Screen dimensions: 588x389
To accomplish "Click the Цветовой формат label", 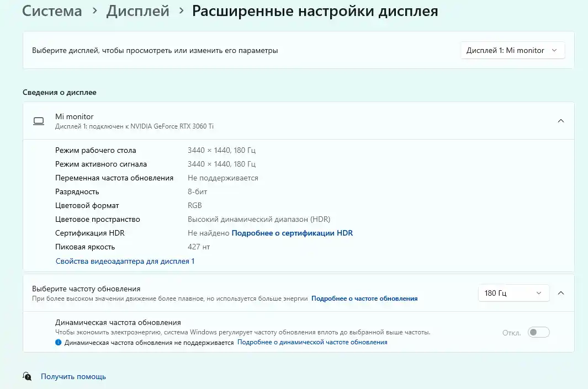I will pyautogui.click(x=87, y=206).
